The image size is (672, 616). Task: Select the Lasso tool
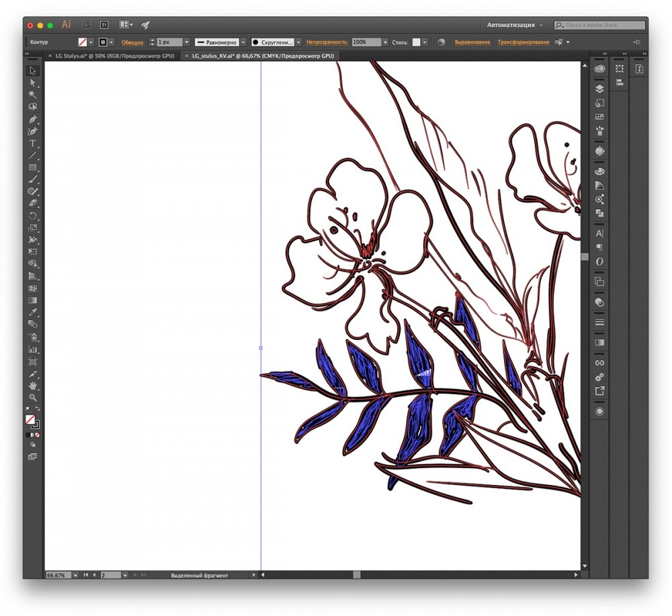pos(32,107)
